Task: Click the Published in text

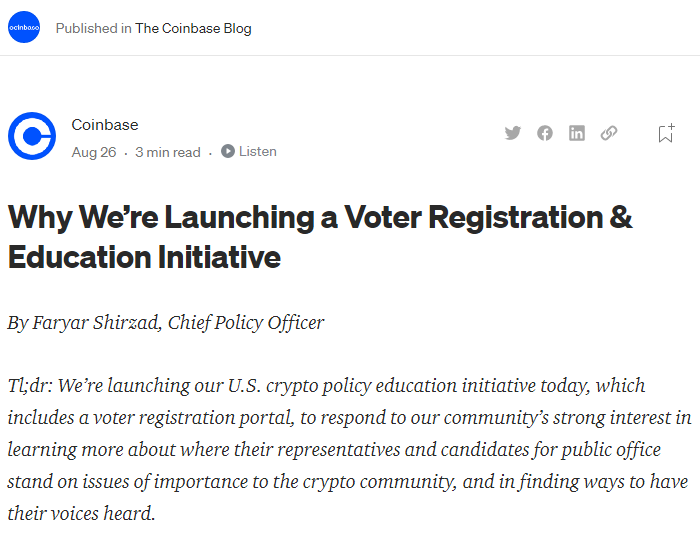Action: 93,28
